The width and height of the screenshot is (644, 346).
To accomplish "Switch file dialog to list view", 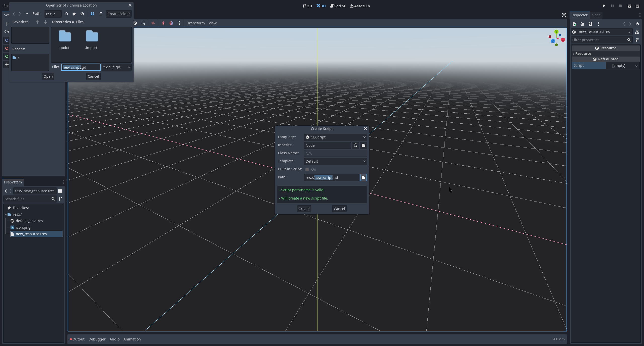I will pos(100,14).
